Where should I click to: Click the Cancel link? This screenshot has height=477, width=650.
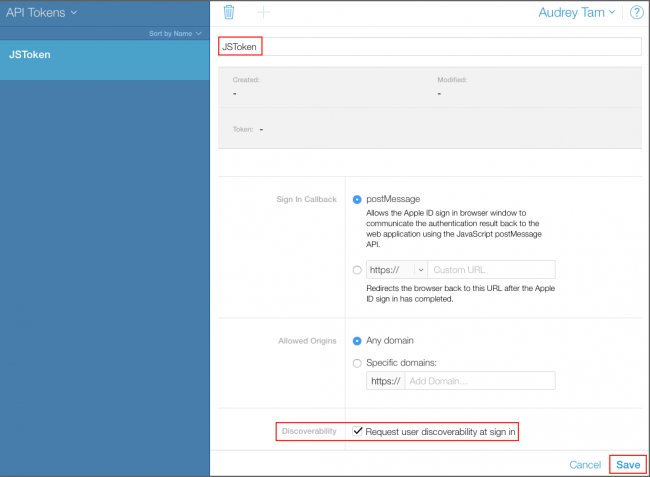click(x=585, y=465)
